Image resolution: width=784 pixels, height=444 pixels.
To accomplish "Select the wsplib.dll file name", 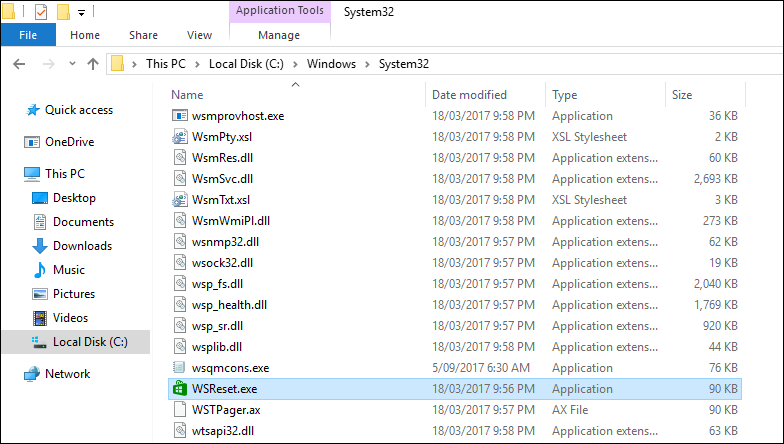I will point(217,347).
